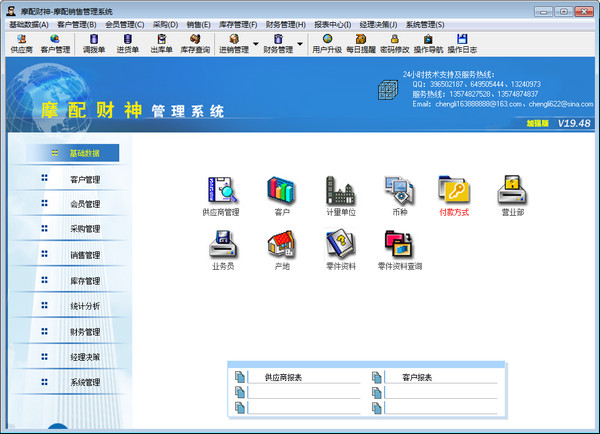The height and width of the screenshot is (434, 600).
Task: Open the 客户报表 report link
Action: click(417, 378)
